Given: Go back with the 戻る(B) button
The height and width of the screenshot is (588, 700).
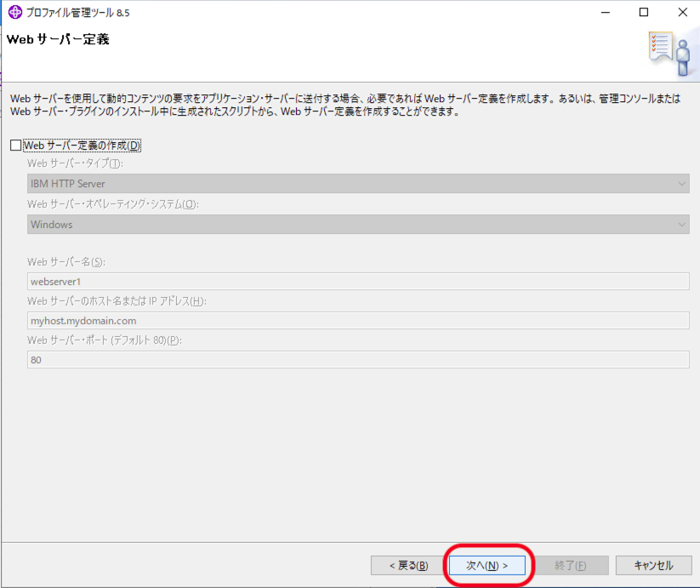Looking at the screenshot, I should pyautogui.click(x=408, y=566).
